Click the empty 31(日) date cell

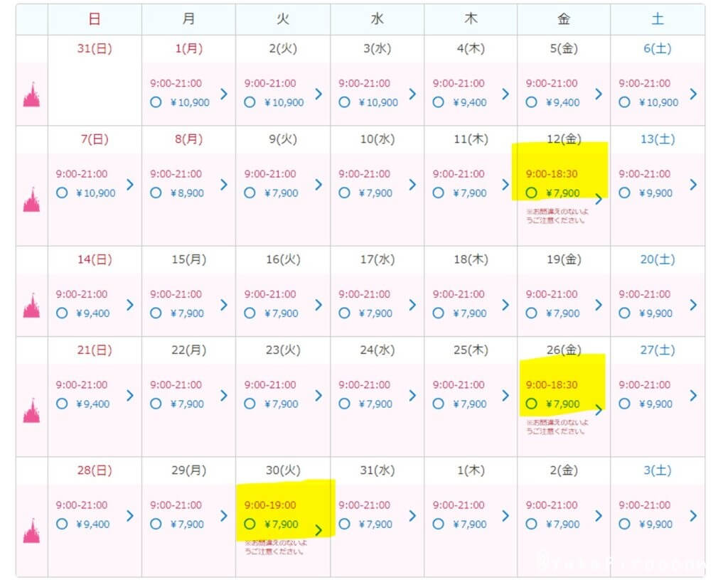point(95,94)
